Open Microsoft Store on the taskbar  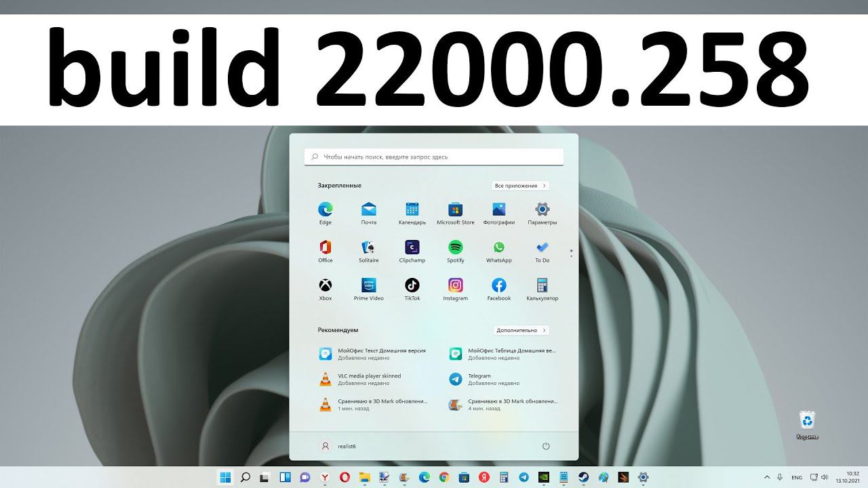pyautogui.click(x=464, y=477)
